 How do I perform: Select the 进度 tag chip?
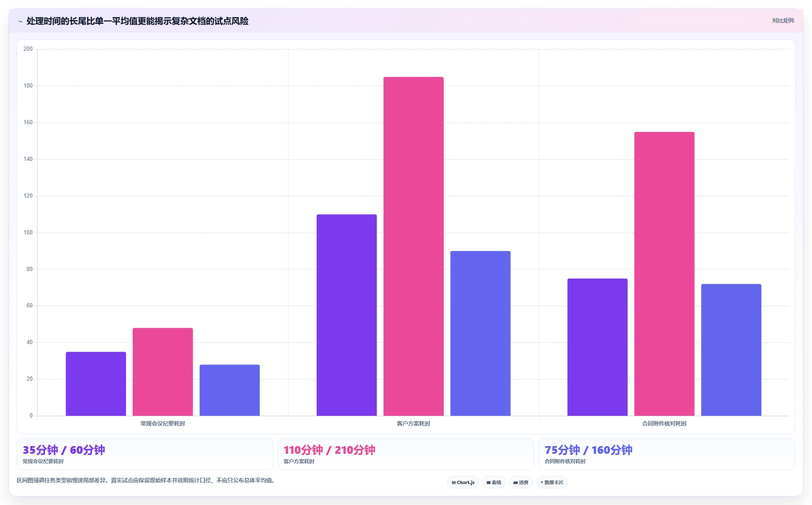[x=521, y=482]
